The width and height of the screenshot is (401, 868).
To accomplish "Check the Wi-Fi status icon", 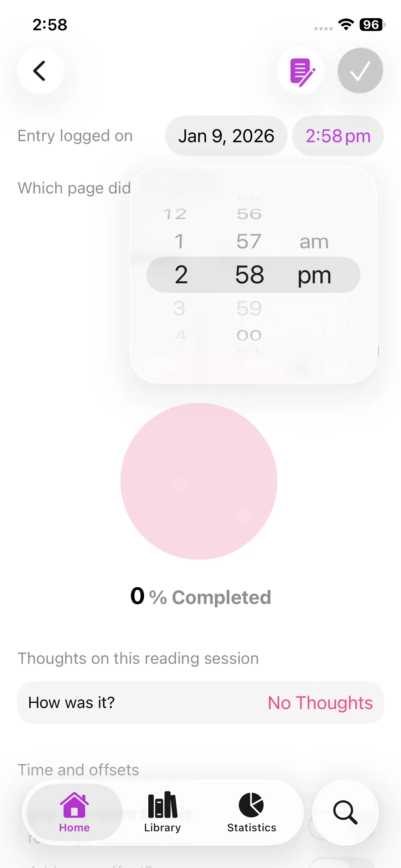I will 346,25.
